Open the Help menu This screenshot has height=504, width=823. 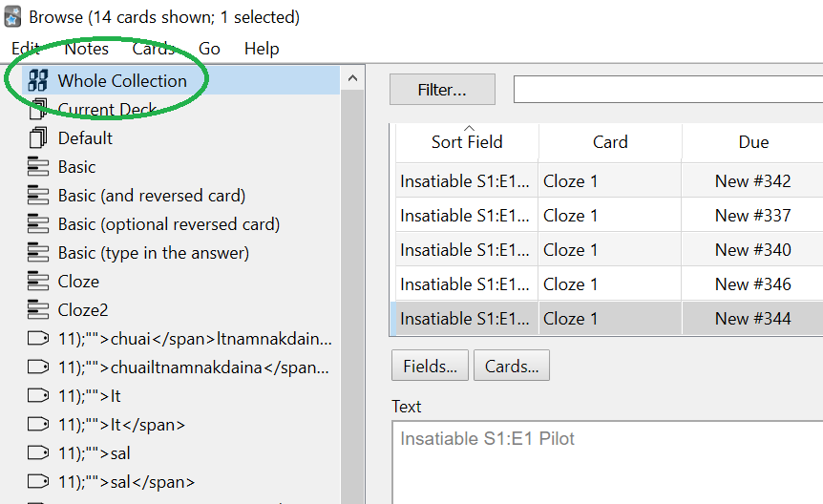[x=262, y=49]
